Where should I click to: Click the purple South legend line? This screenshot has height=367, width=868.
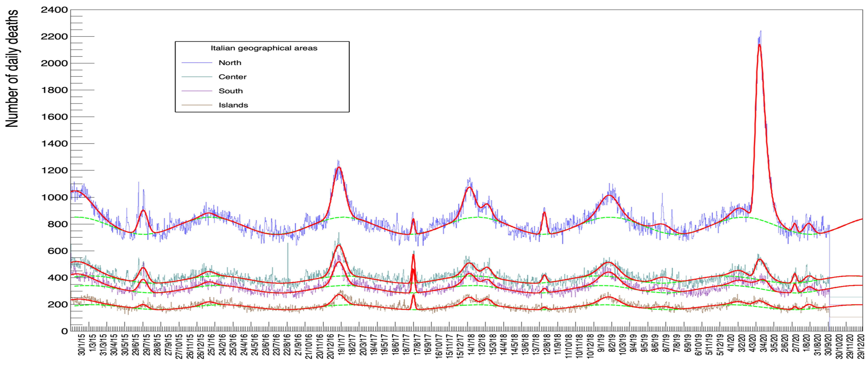(197, 91)
